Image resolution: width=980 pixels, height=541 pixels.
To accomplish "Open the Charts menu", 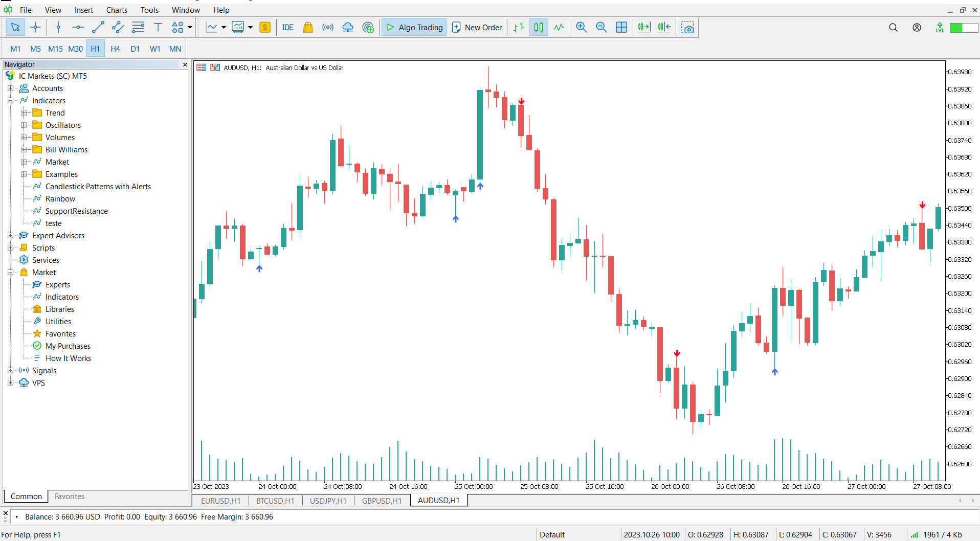I will [x=117, y=10].
